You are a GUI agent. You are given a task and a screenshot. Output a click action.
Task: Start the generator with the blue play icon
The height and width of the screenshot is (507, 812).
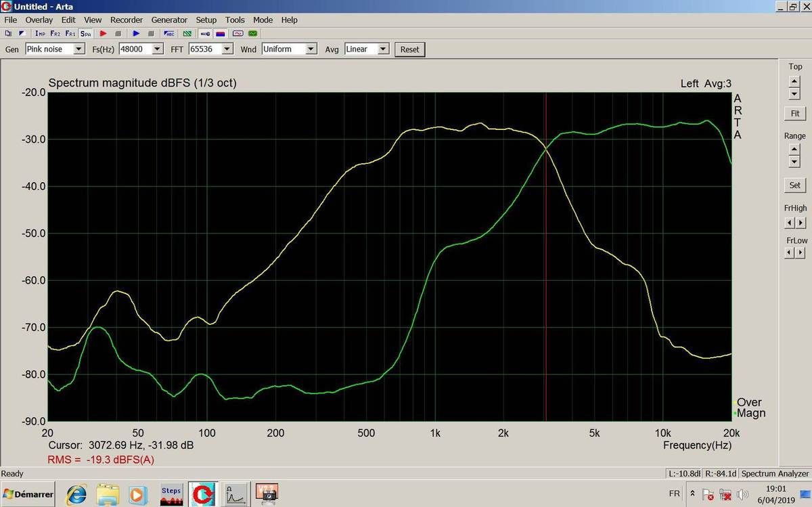pyautogui.click(x=136, y=33)
